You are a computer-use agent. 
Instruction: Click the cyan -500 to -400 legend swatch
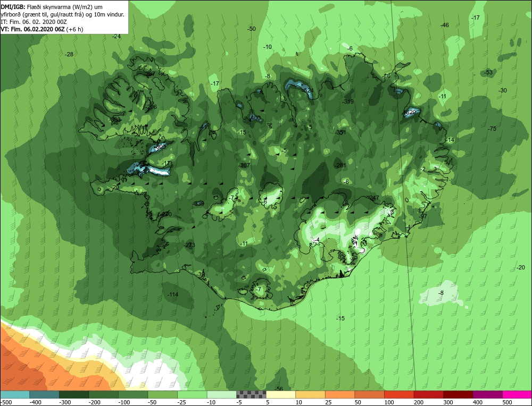[x=15, y=394]
